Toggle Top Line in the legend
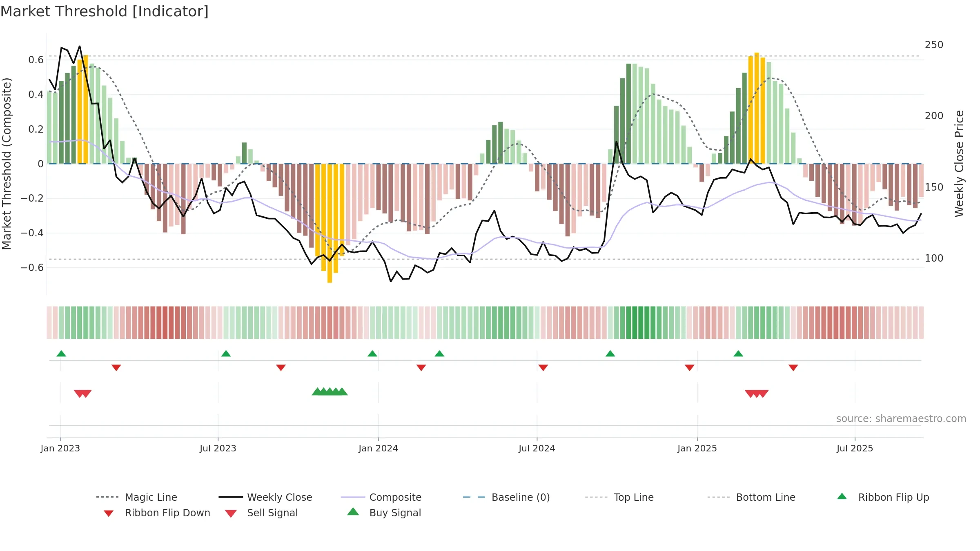The width and height of the screenshot is (980, 551). coord(619,497)
